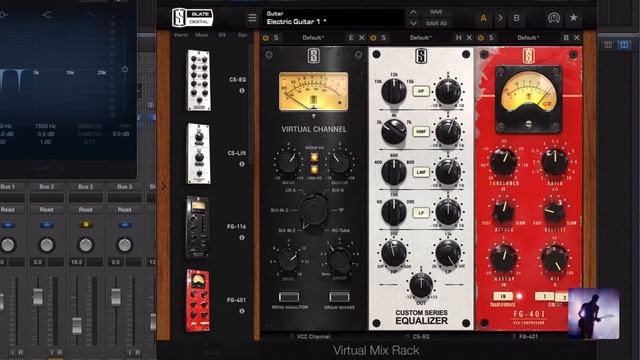Click the guitarist video thumbnail
Viewport: 640px width, 360px height.
tap(594, 313)
